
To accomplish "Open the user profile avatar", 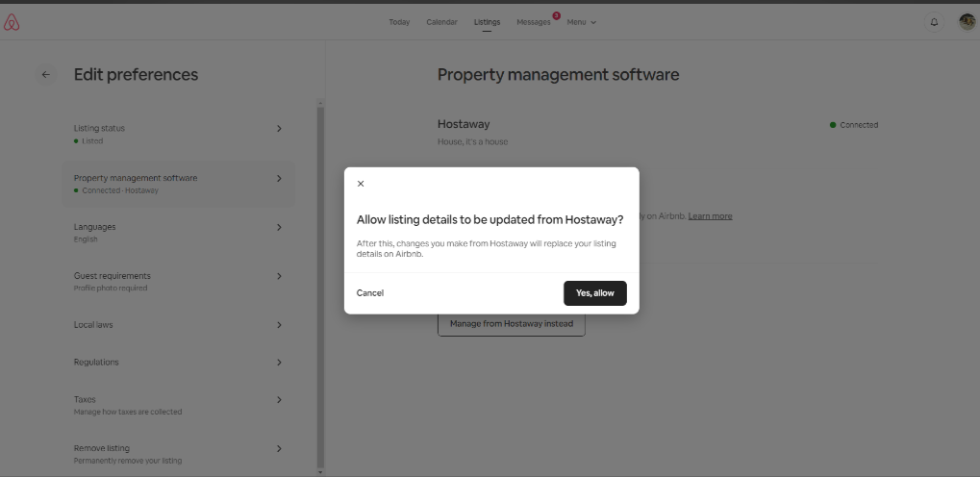I will pyautogui.click(x=967, y=21).
